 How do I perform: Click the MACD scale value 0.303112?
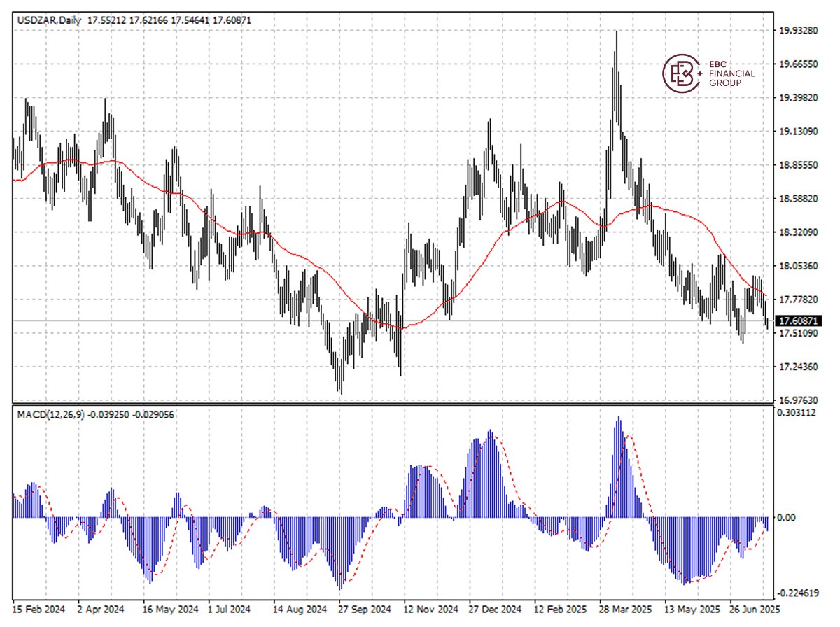tap(798, 413)
